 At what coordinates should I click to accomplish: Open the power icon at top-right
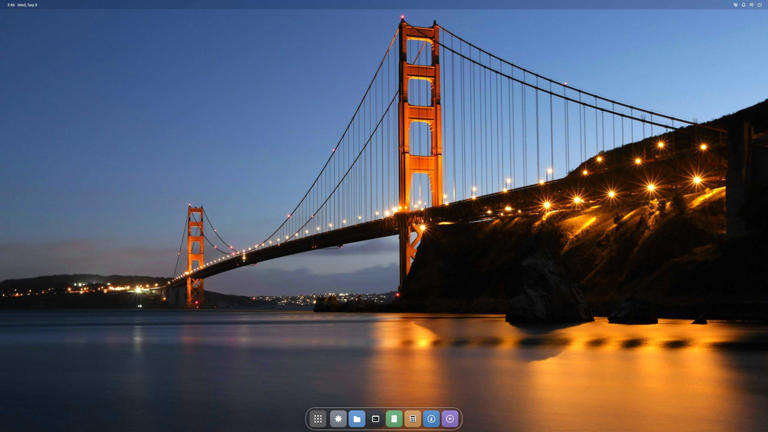(759, 5)
